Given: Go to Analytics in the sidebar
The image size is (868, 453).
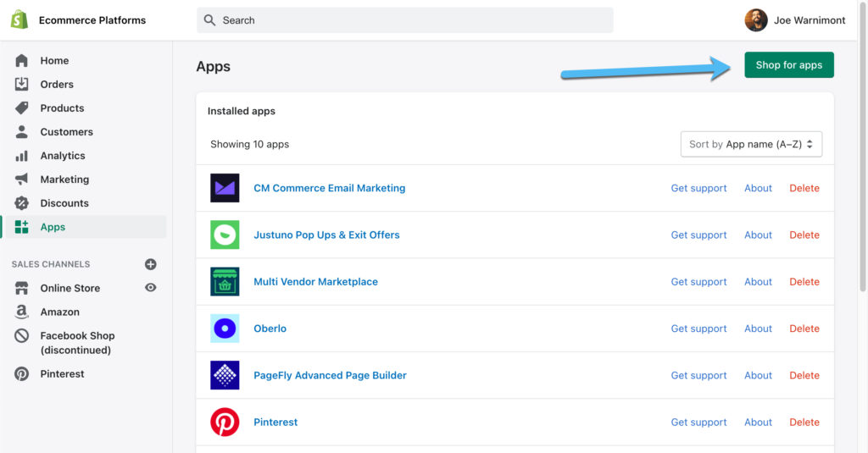Looking at the screenshot, I should pyautogui.click(x=63, y=156).
